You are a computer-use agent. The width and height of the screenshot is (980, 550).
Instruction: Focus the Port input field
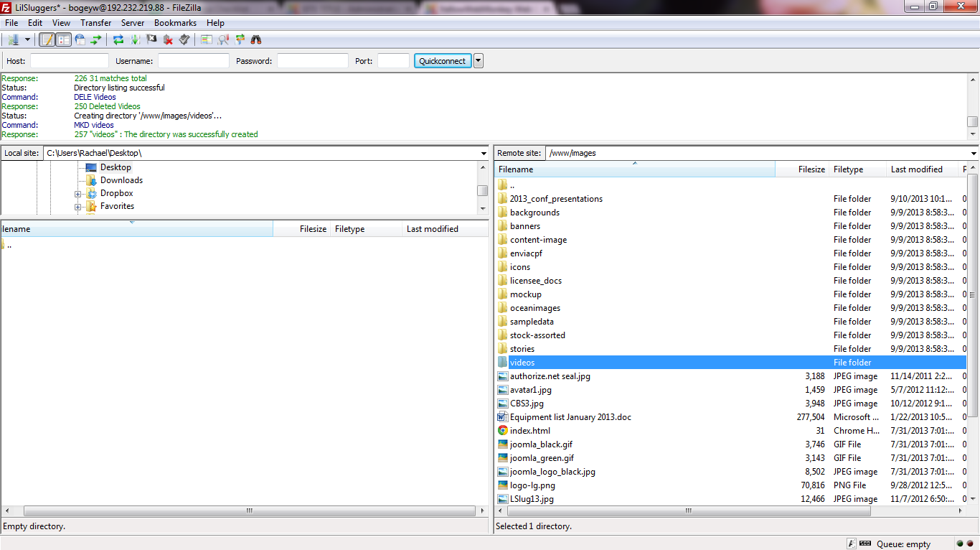393,61
